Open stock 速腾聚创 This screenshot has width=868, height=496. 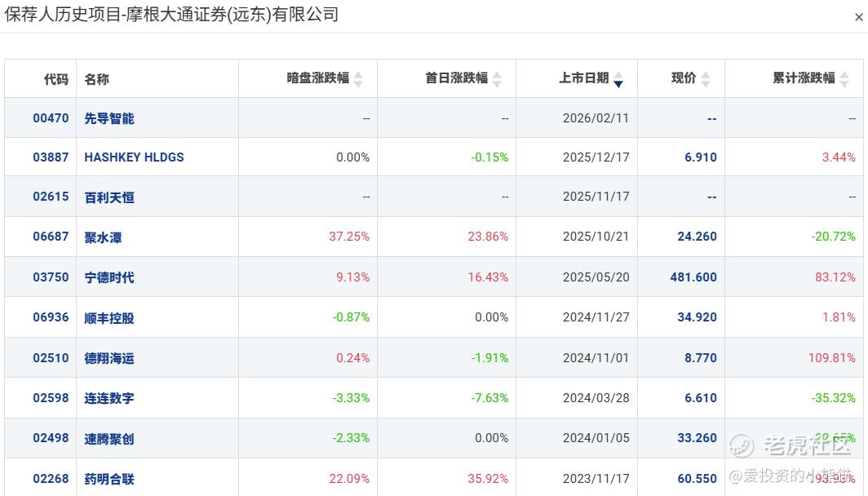[x=109, y=438]
